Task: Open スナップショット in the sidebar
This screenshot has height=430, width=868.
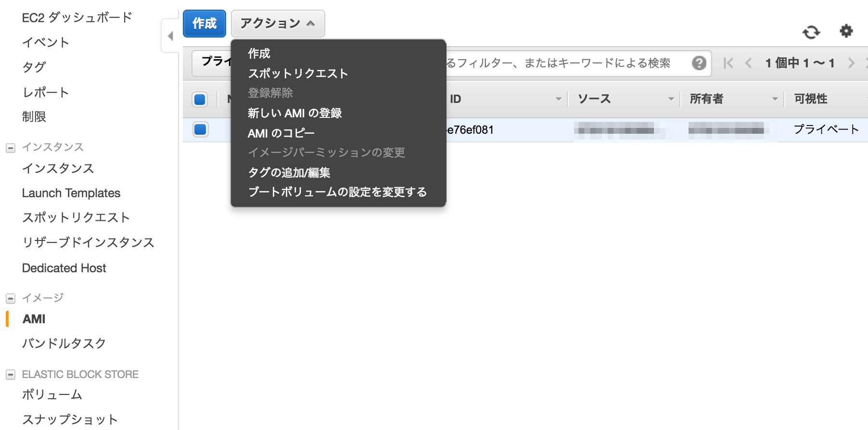Action: click(x=70, y=419)
